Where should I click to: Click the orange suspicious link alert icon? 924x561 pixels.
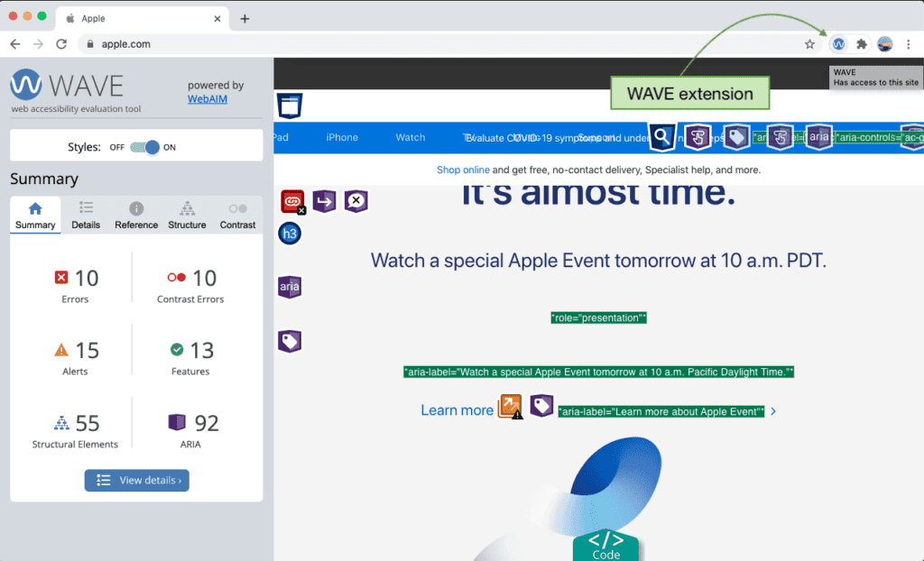[x=511, y=406]
